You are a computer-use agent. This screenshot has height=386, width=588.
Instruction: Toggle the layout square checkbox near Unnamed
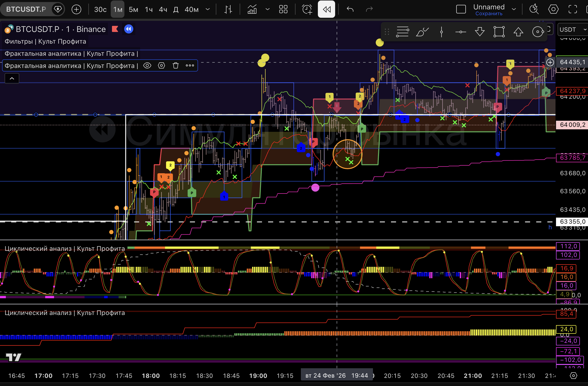461,9
